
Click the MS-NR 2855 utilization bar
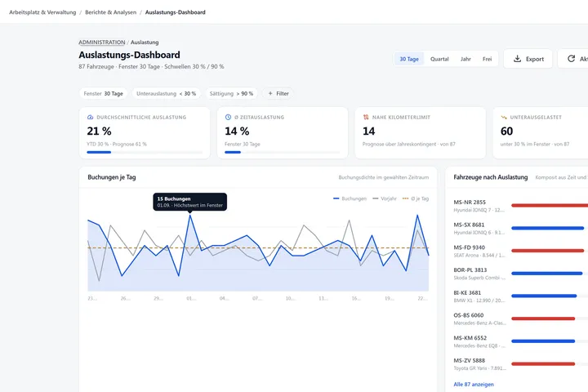tap(550, 205)
